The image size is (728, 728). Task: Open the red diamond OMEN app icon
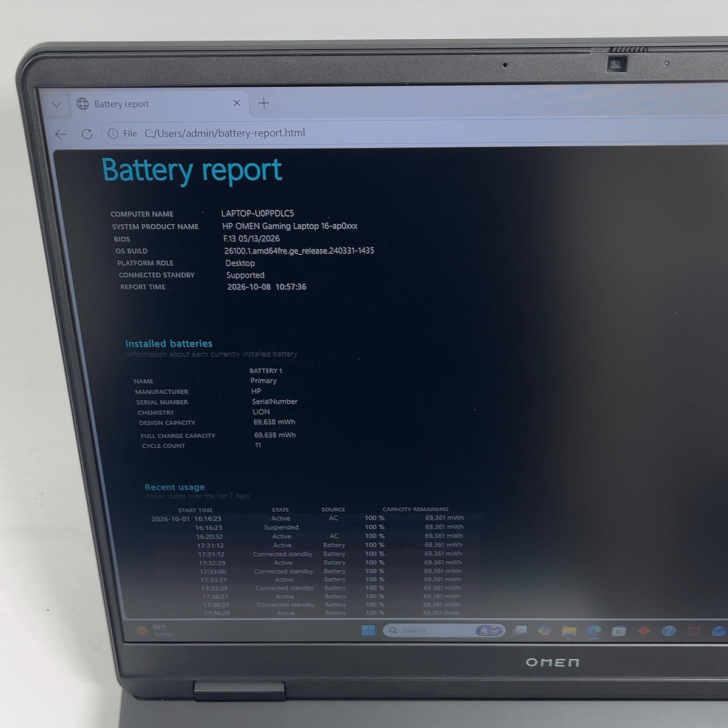click(644, 631)
